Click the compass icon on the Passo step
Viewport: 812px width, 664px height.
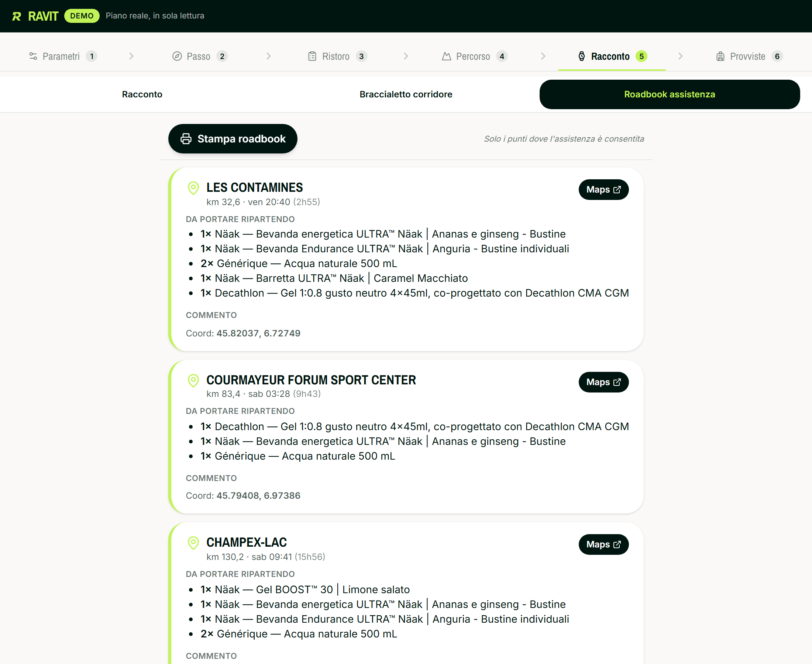pos(177,56)
